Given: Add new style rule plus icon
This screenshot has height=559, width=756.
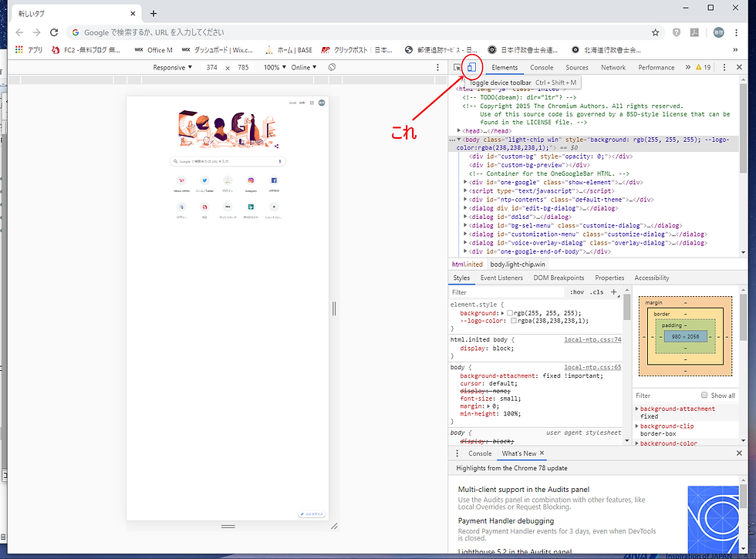Looking at the screenshot, I should pyautogui.click(x=614, y=292).
